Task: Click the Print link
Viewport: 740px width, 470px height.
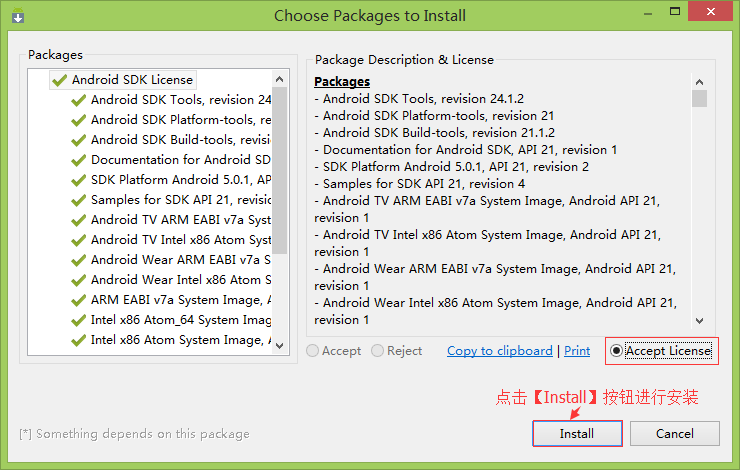Action: coord(577,351)
